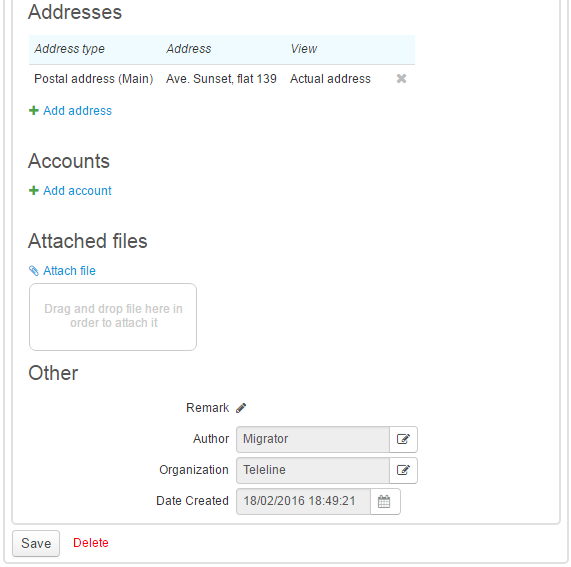Viewport: 571px width, 567px height.
Task: Edit the Remark using the pencil icon
Action: pyautogui.click(x=241, y=408)
